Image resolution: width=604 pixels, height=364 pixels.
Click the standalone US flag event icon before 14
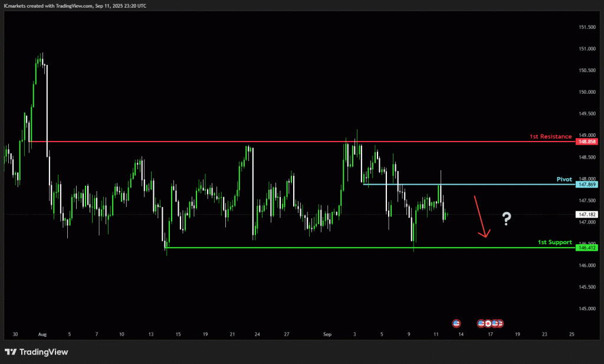[x=457, y=323]
